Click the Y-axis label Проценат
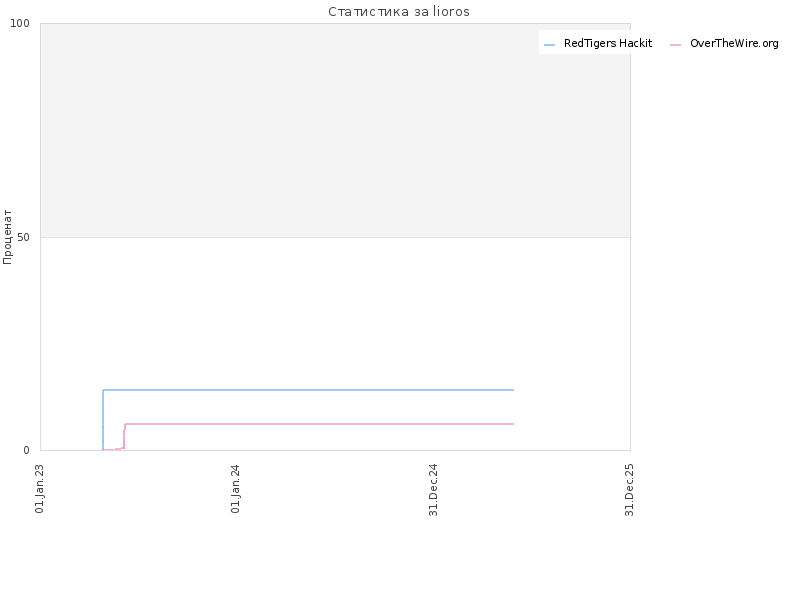 [7, 237]
